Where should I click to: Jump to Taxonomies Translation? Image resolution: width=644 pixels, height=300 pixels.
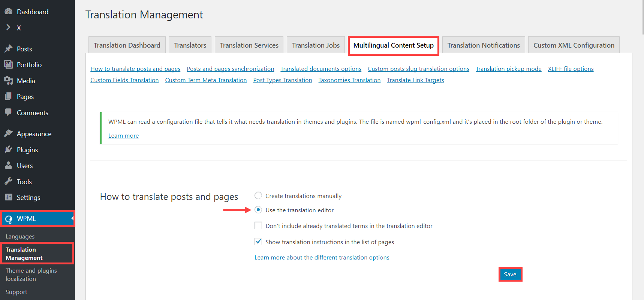[x=349, y=80]
